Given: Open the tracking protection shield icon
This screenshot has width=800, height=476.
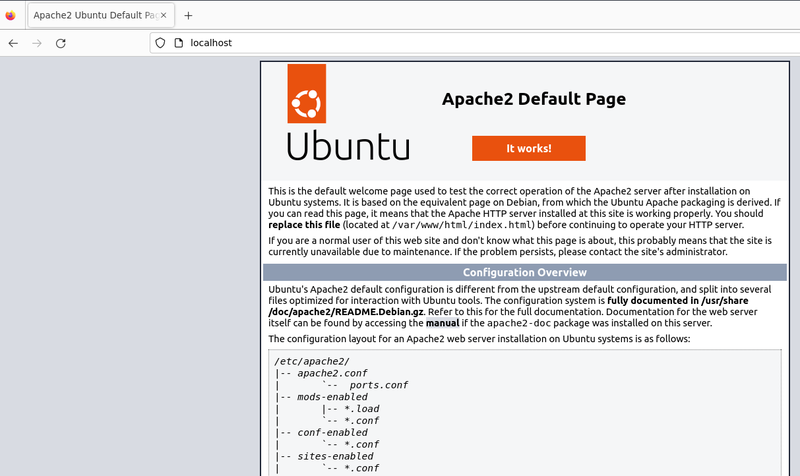Looking at the screenshot, I should pos(159,43).
